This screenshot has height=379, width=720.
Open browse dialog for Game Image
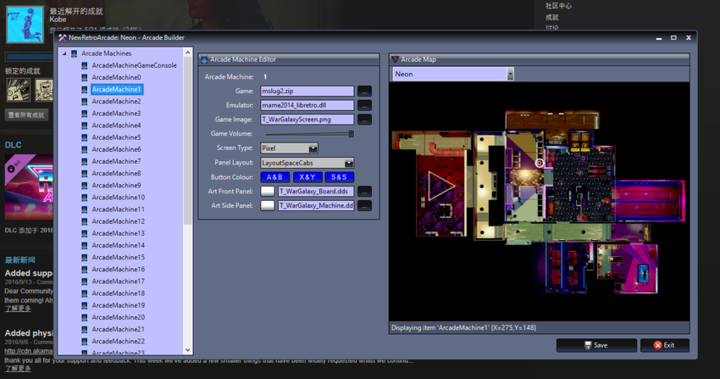tap(365, 119)
